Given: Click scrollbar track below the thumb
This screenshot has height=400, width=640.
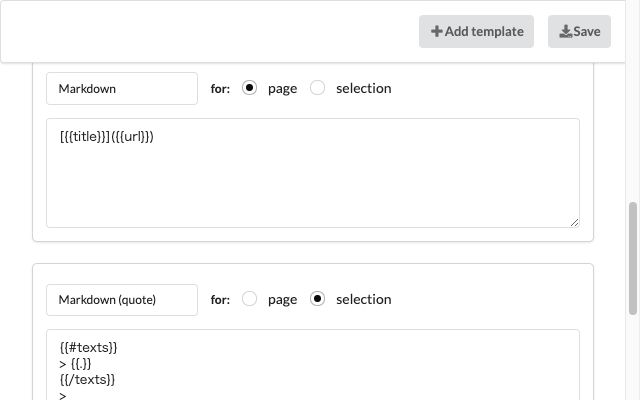Looking at the screenshot, I should (x=633, y=357).
